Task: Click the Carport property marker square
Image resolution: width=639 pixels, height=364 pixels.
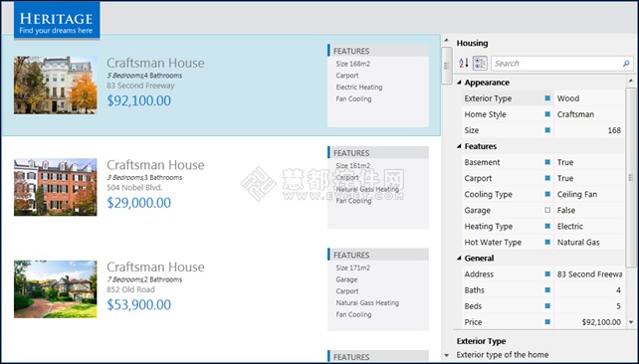Action: pyautogui.click(x=547, y=178)
